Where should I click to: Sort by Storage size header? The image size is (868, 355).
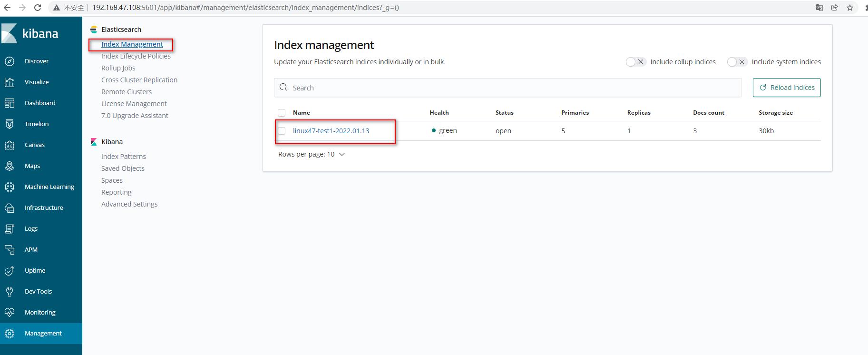point(776,113)
